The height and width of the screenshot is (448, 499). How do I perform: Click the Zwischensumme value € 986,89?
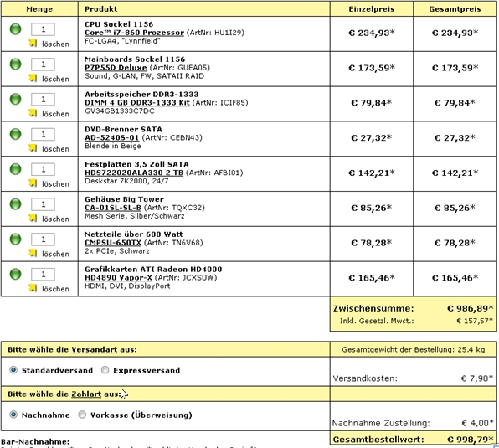click(470, 308)
